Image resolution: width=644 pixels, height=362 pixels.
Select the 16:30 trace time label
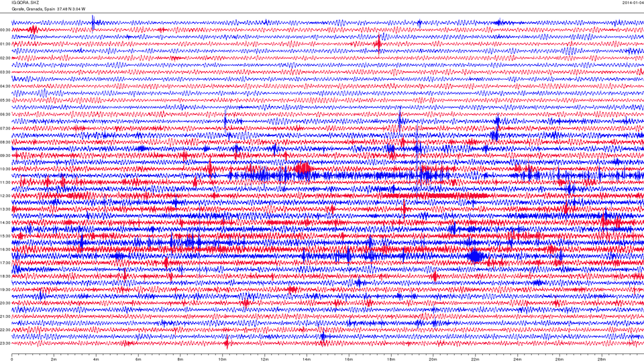(5, 249)
